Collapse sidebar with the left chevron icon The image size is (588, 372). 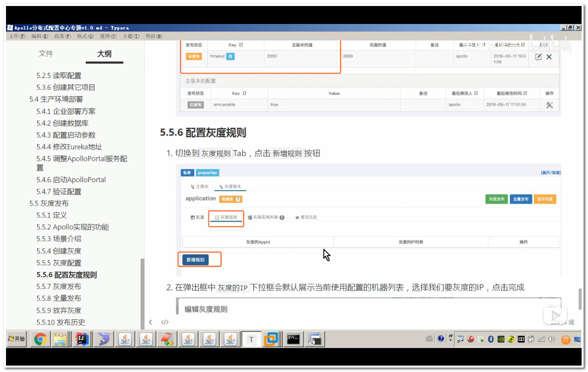click(150, 322)
